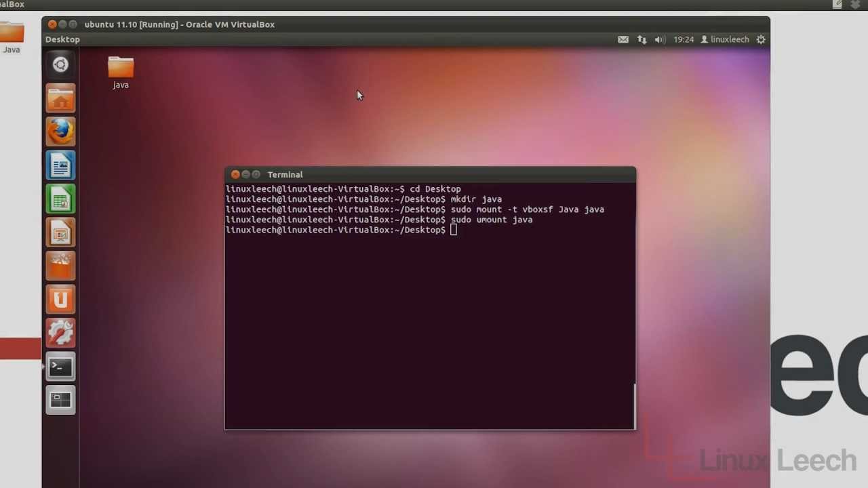Click the 'sudo umount java' command text
The image size is (868, 488).
coord(492,220)
